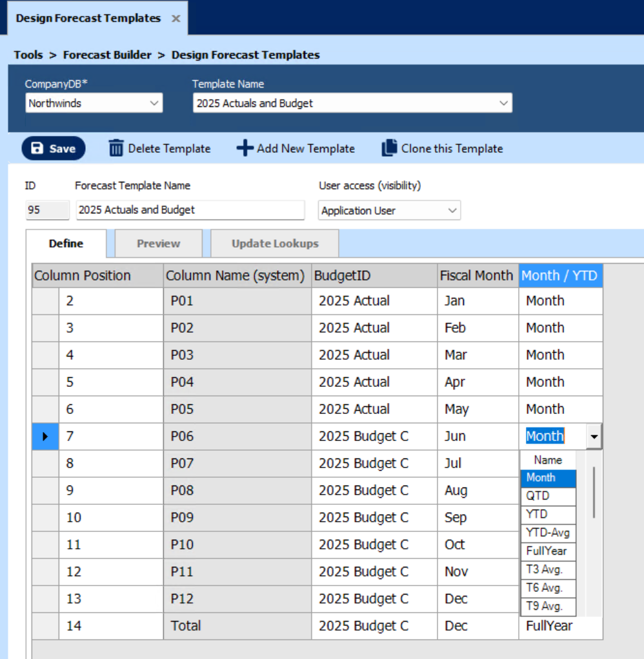Pick FullYear from the dropdown options
This screenshot has width=644, height=659.
[x=547, y=551]
